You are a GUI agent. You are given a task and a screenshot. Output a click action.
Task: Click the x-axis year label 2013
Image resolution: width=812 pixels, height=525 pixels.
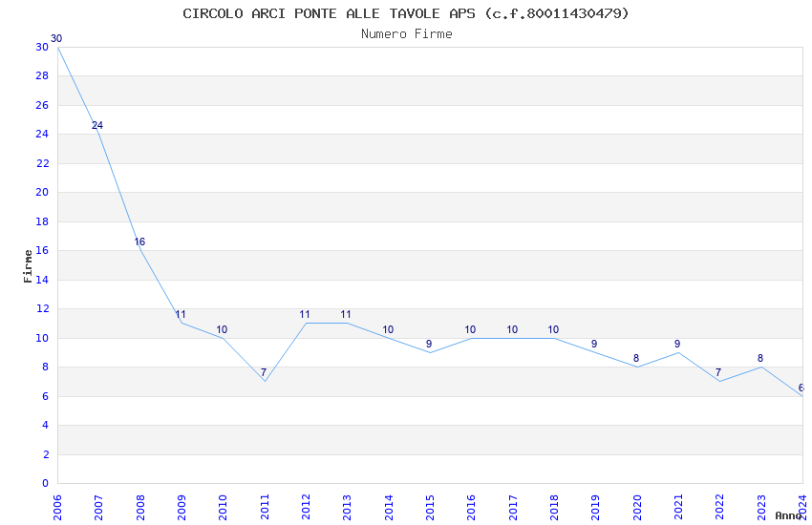(348, 508)
